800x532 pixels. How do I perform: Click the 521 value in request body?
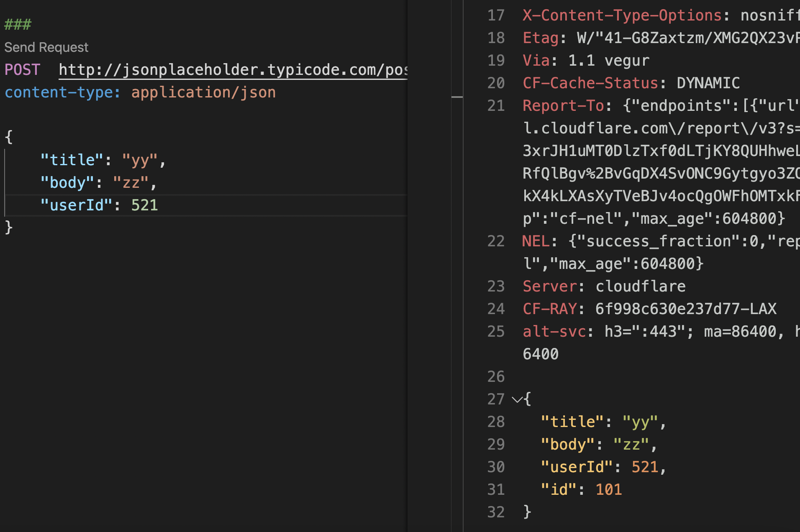[x=145, y=205]
